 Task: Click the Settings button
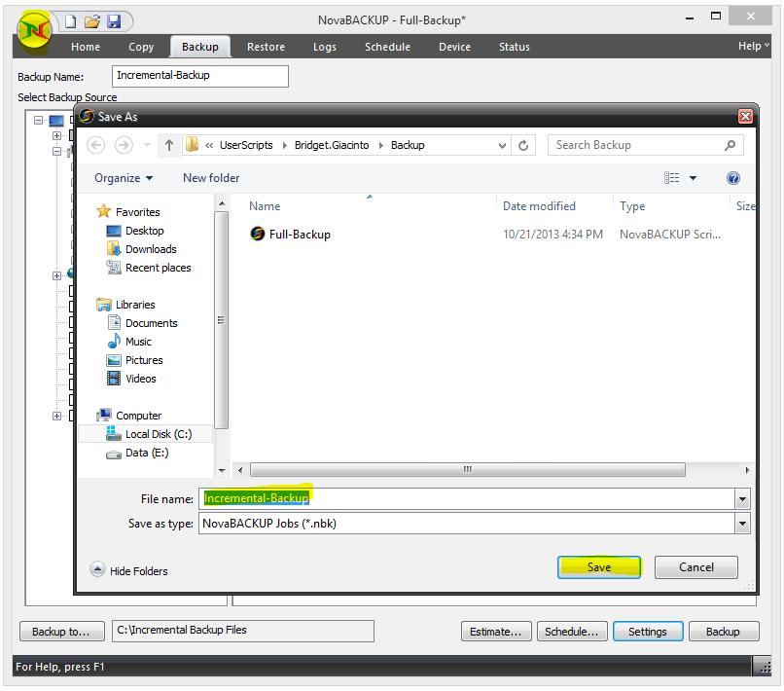coord(648,632)
